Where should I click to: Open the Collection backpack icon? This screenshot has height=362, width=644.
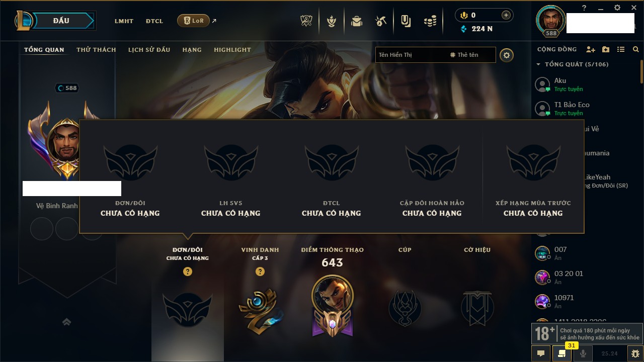357,21
